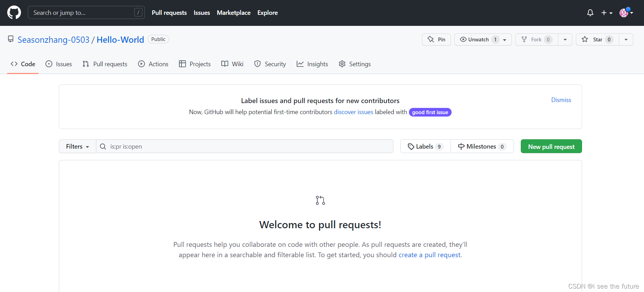Follow the create a pull request link

click(430, 255)
